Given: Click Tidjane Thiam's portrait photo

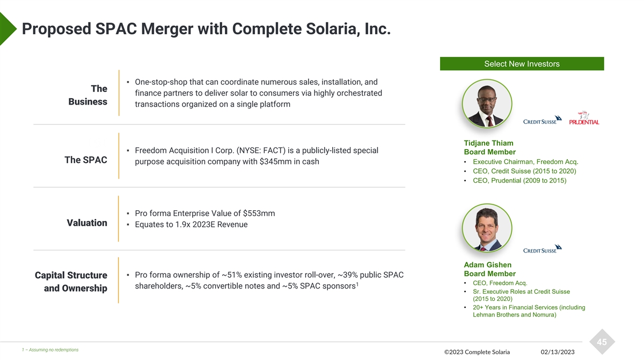Looking at the screenshot, I should (x=487, y=105).
